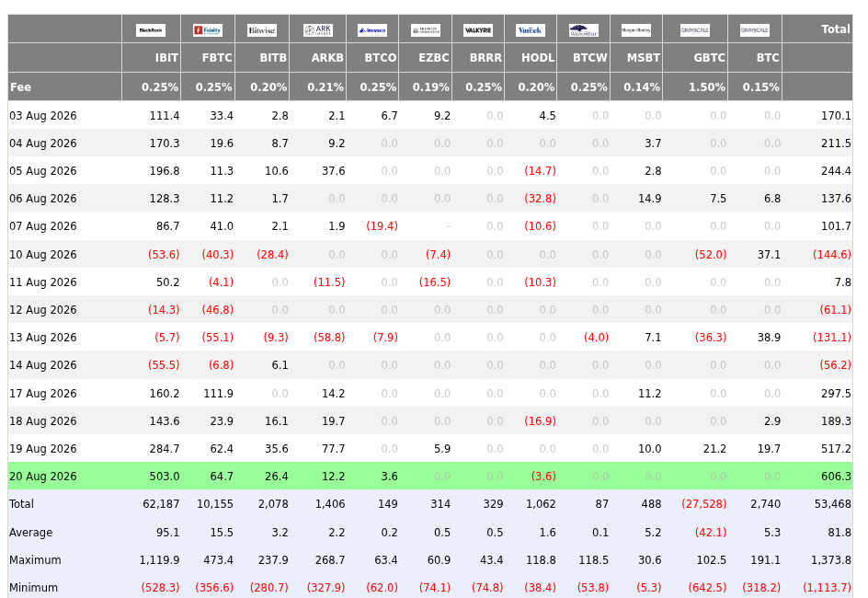This screenshot has height=598, width=868.
Task: Click the Average row label
Action: coord(31,533)
